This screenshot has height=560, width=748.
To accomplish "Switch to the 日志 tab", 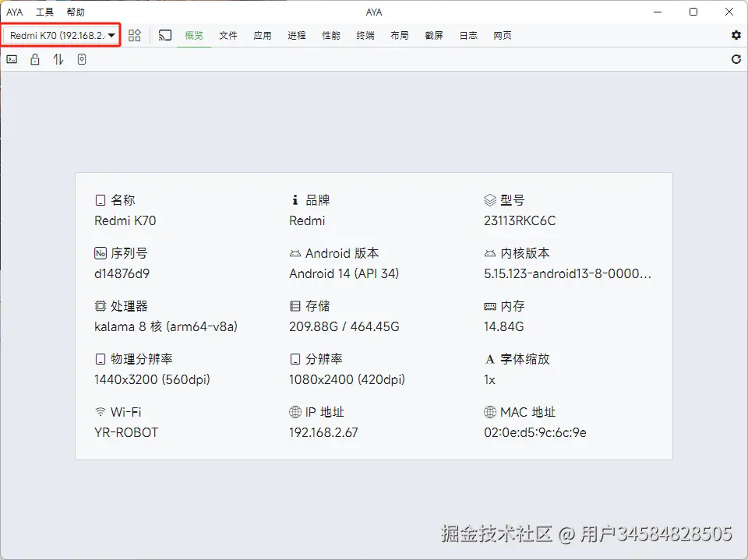I will 468,35.
